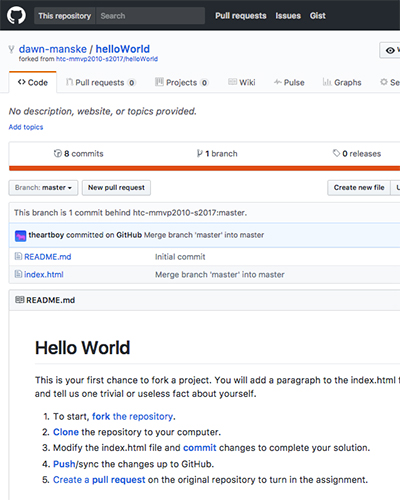
Task: Click the orange language bar
Action: [204, 168]
